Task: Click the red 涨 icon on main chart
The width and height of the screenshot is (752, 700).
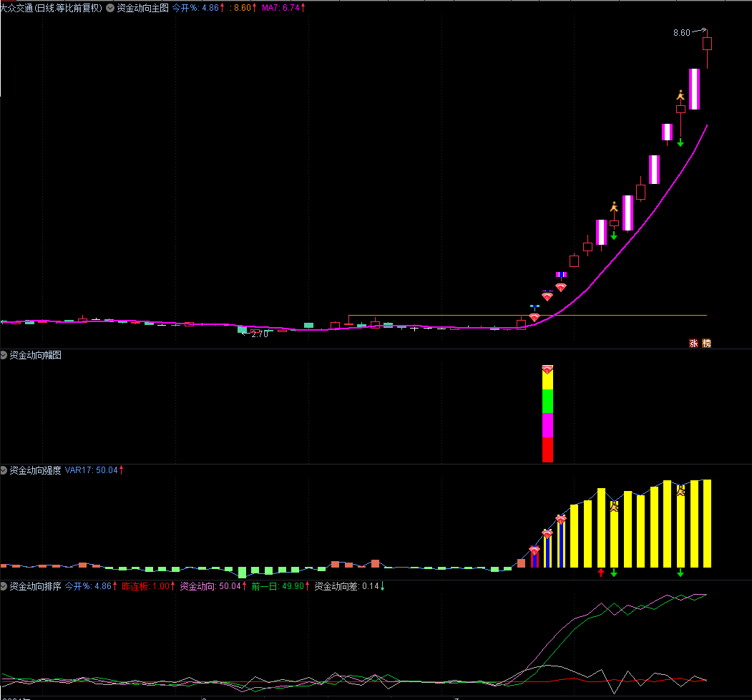Action: 693,343
